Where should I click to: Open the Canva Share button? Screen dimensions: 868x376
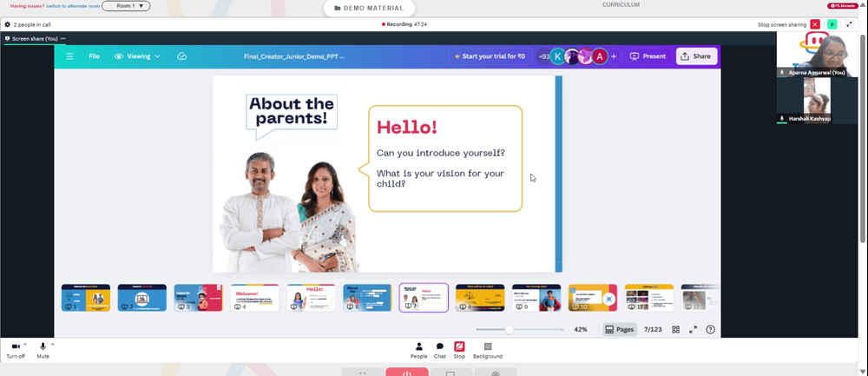(696, 56)
